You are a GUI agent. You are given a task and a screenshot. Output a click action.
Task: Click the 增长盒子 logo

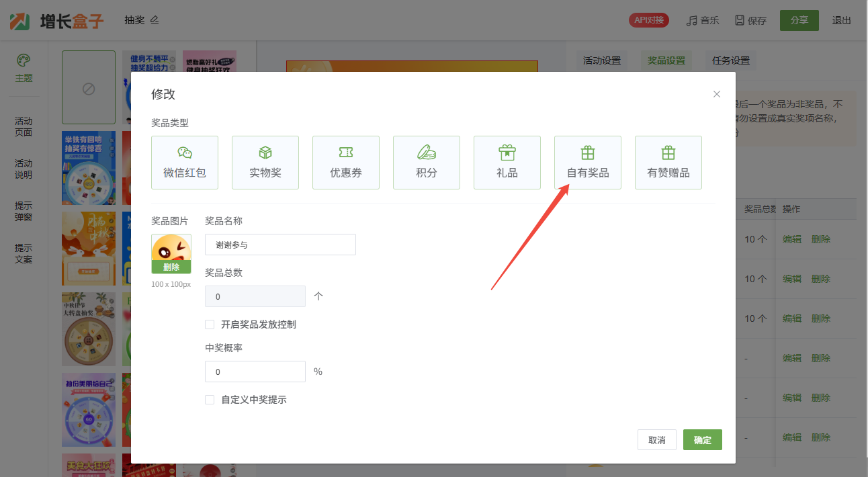tap(57, 20)
